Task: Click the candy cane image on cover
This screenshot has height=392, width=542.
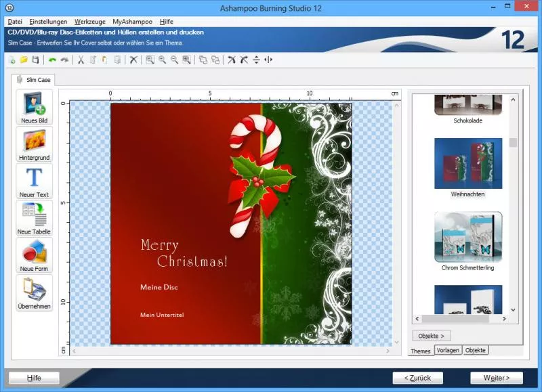Action: [262, 176]
